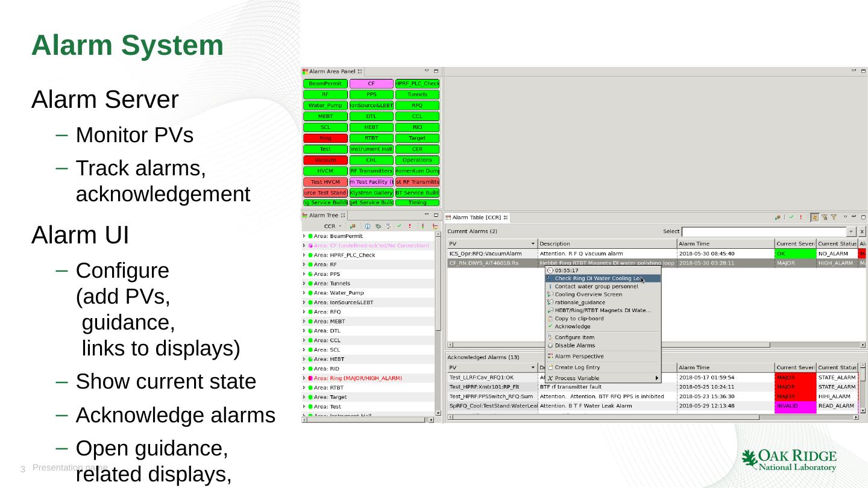Click the magenta CF area button

tap(371, 84)
